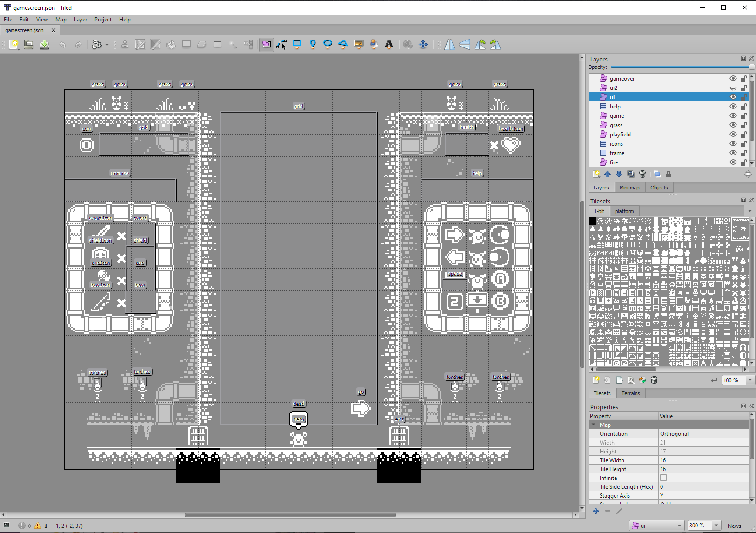Image resolution: width=756 pixels, height=533 pixels.
Task: Click the Save file toolbar icon
Action: click(44, 44)
